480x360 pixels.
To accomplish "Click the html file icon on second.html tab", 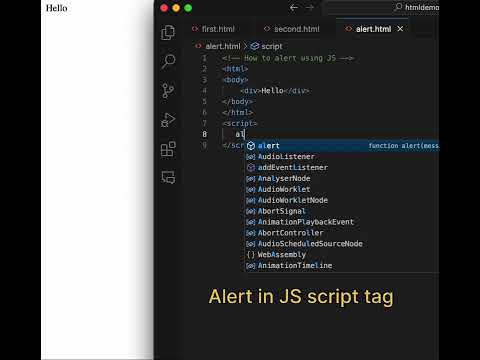I will (x=267, y=29).
